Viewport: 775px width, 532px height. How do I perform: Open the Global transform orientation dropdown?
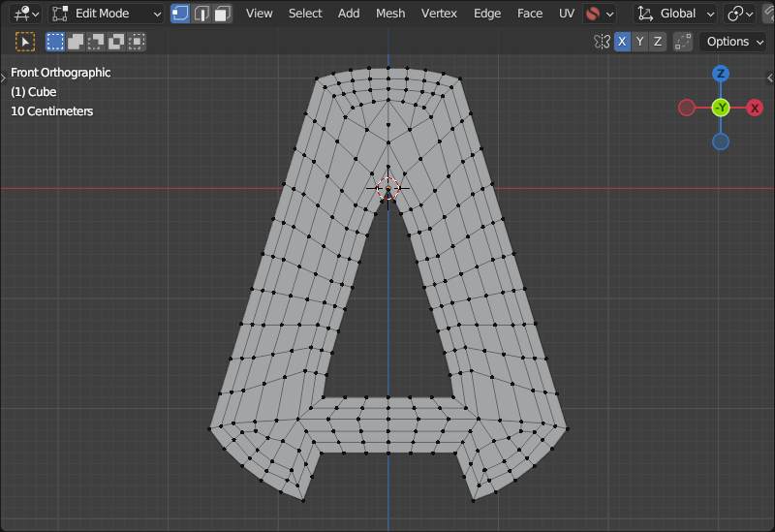tap(675, 14)
